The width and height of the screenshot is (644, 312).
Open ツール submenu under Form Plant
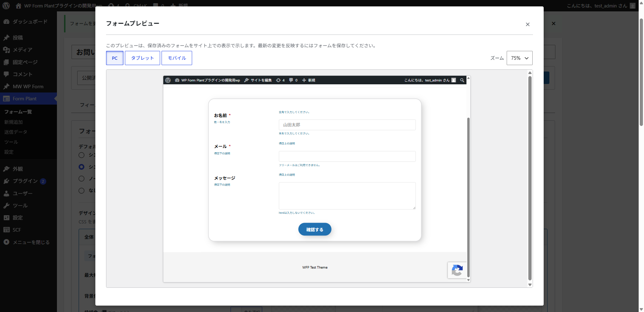tap(11, 142)
